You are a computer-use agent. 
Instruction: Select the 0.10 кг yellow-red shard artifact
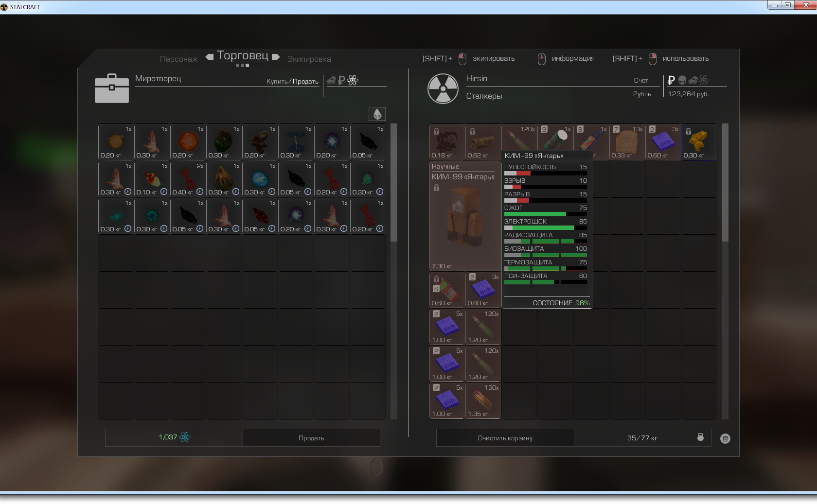tap(152, 179)
